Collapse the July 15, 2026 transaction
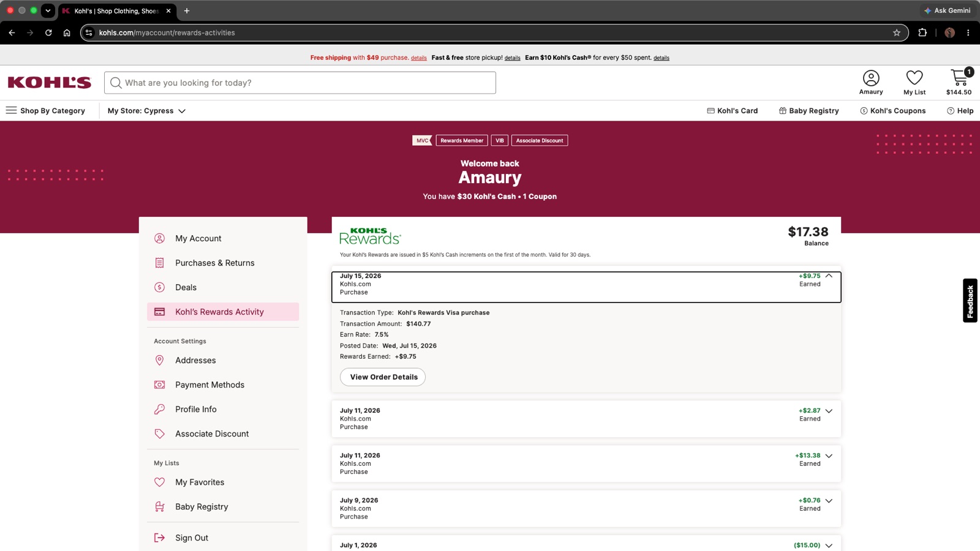The width and height of the screenshot is (980, 551). click(829, 276)
